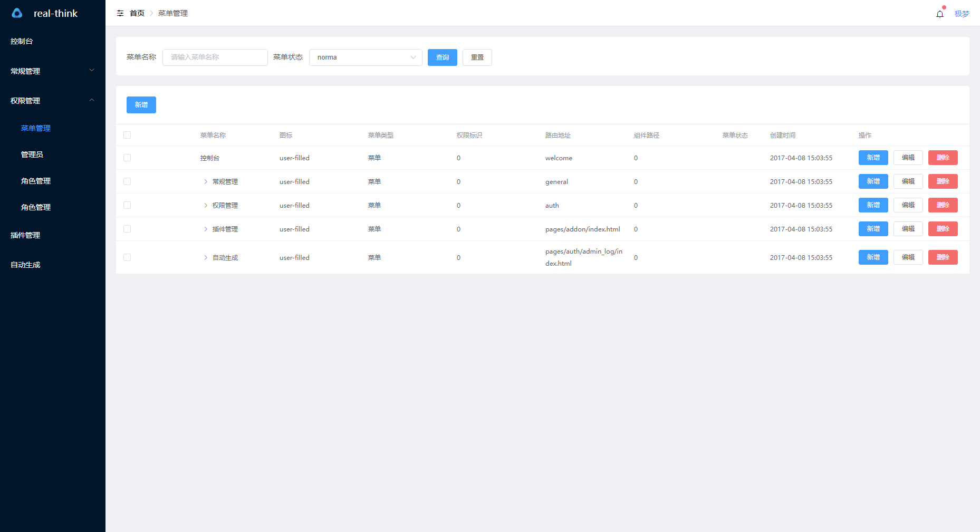The width and height of the screenshot is (980, 532).
Task: Open 控制台 in the sidebar
Action: (53, 41)
